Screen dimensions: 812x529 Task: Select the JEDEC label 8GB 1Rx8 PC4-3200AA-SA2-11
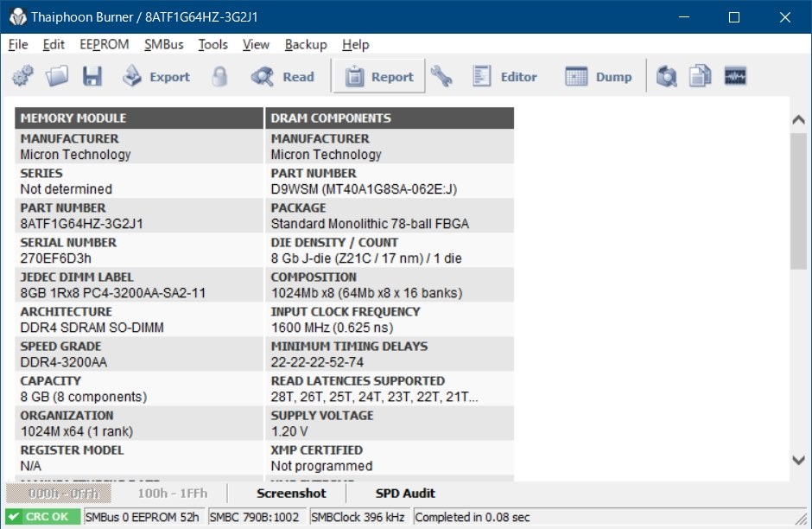pos(113,293)
